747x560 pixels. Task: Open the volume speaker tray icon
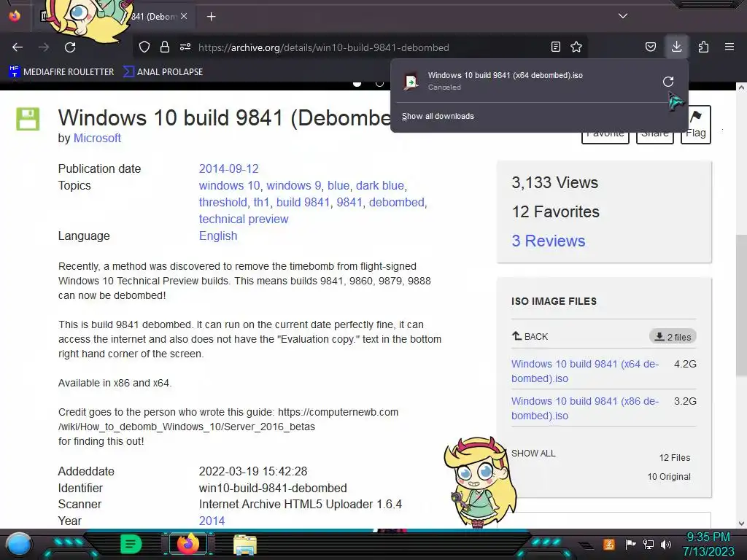(x=666, y=544)
